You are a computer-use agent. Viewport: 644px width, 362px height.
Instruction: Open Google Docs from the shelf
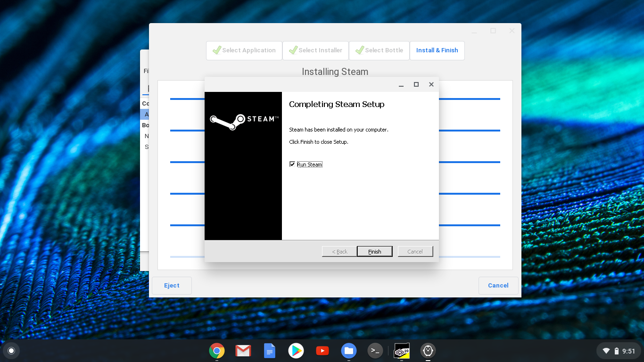[x=270, y=351]
